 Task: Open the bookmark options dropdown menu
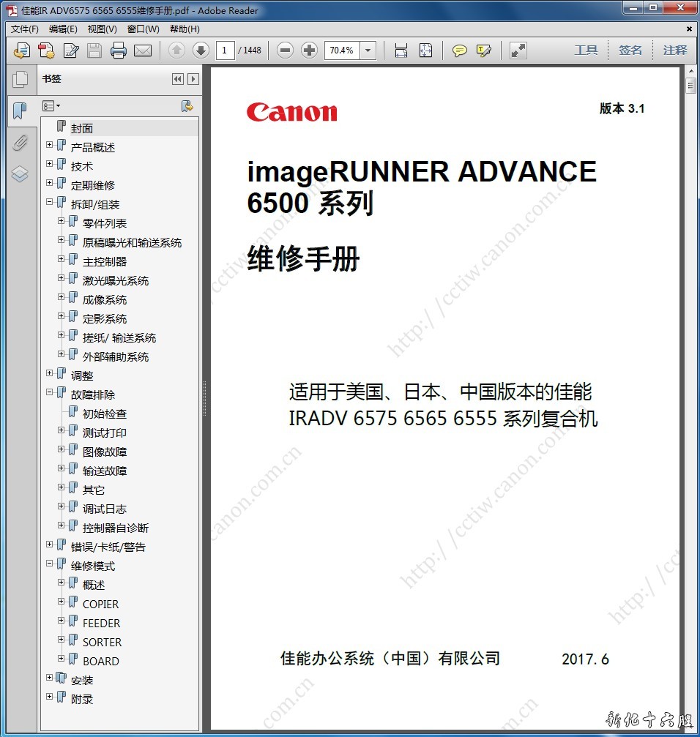point(51,106)
